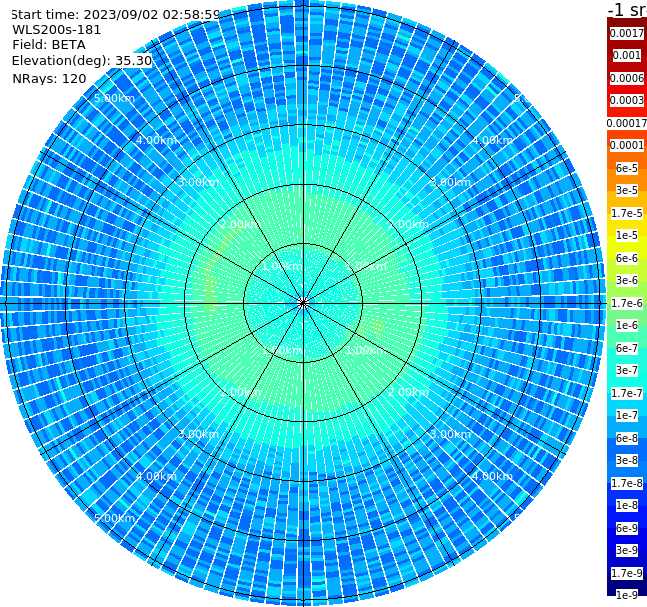Click the plot origin where radial lines meet
The height and width of the screenshot is (607, 647).
(x=303, y=303)
